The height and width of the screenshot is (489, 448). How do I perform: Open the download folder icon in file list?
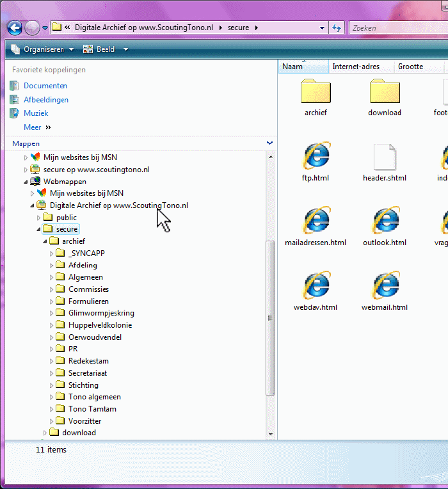[x=385, y=92]
